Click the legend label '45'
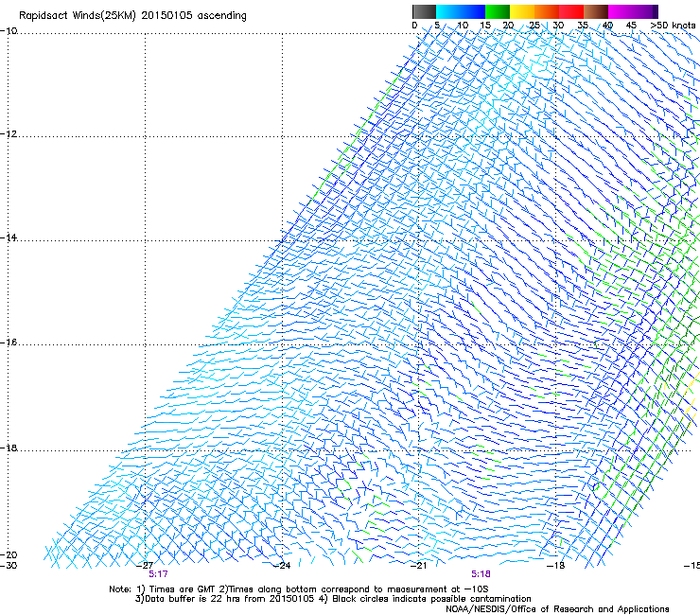The image size is (700, 615). pos(631,26)
